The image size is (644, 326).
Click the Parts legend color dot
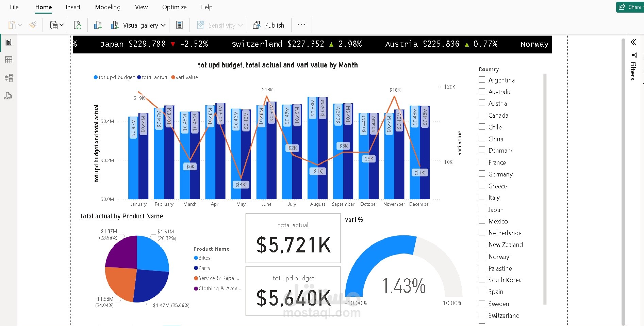click(x=196, y=268)
